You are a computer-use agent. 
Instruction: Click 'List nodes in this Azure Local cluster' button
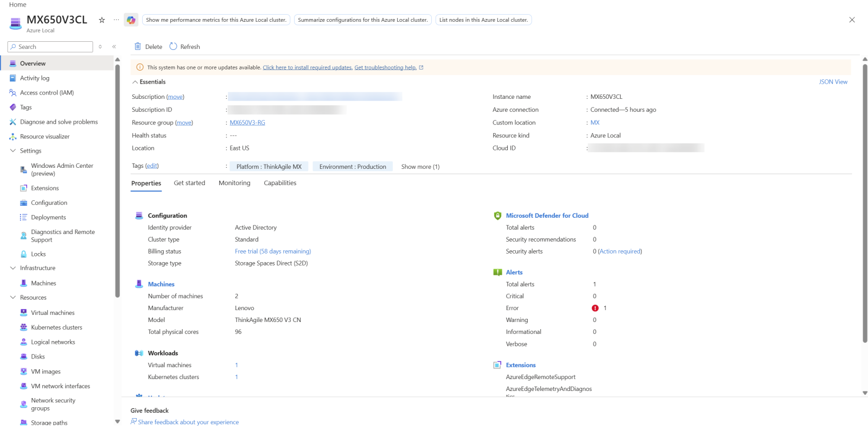483,20
